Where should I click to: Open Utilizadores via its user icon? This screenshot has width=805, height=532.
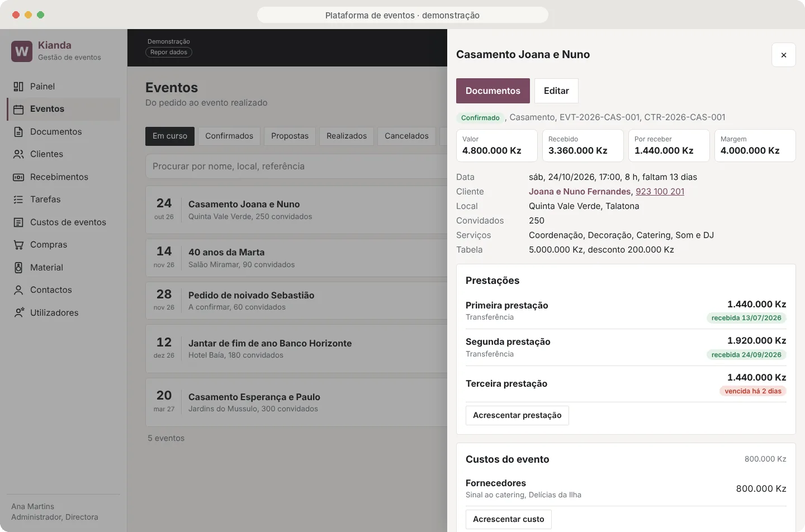click(18, 313)
